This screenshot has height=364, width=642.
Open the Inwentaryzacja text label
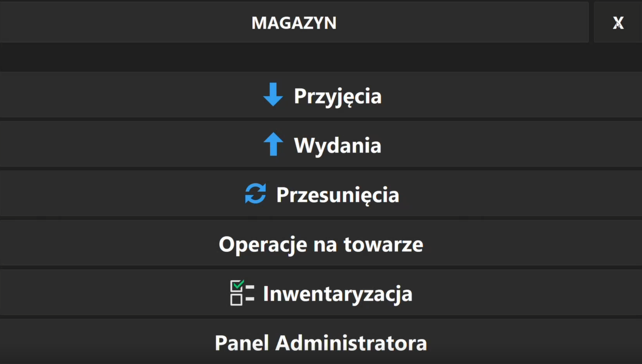click(x=338, y=294)
